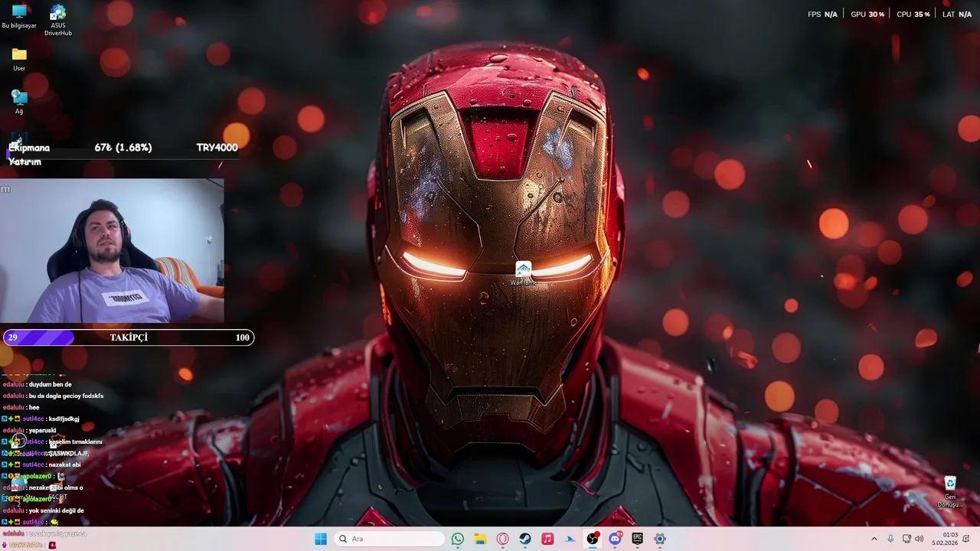
Task: Select the Geri Dönüşüm recycle bin icon
Action: [950, 492]
